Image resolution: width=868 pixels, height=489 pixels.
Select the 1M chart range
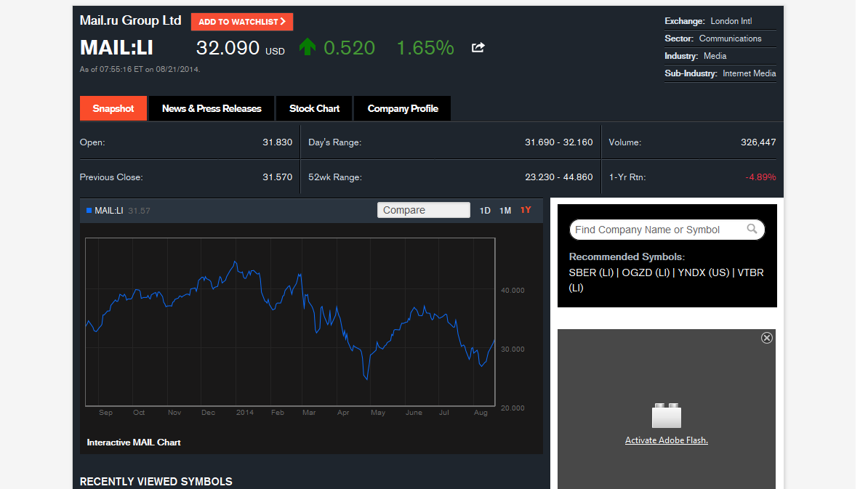(x=505, y=211)
